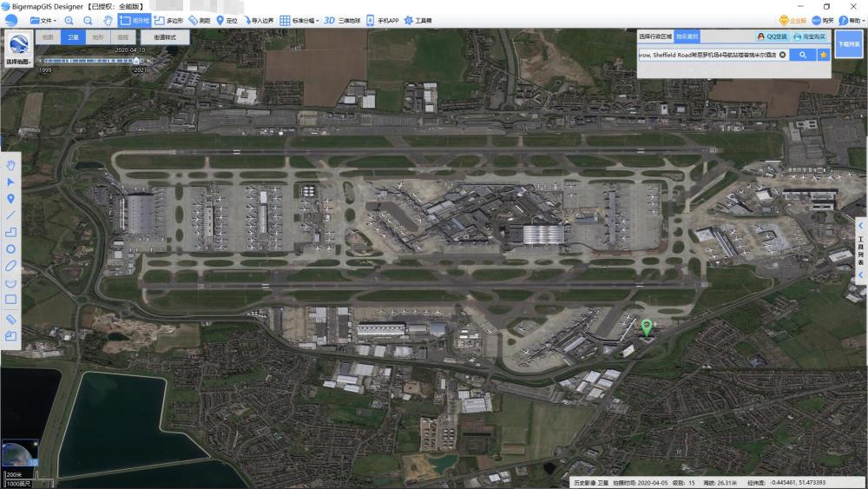
Task: Open the 选择地图 map source selector
Action: click(x=18, y=50)
